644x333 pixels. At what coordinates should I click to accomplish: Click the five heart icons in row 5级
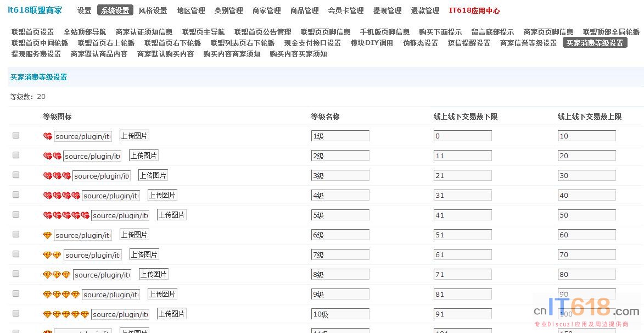[x=66, y=215]
